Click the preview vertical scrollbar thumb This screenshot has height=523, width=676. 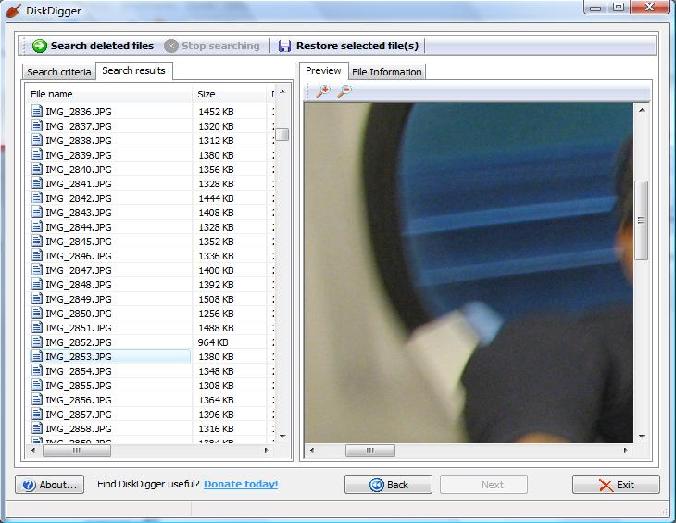click(x=642, y=220)
